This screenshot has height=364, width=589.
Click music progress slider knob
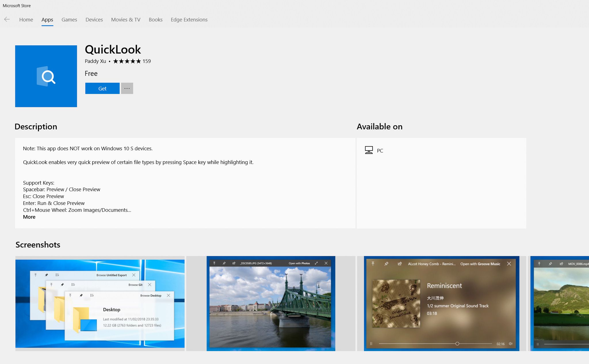(x=457, y=344)
